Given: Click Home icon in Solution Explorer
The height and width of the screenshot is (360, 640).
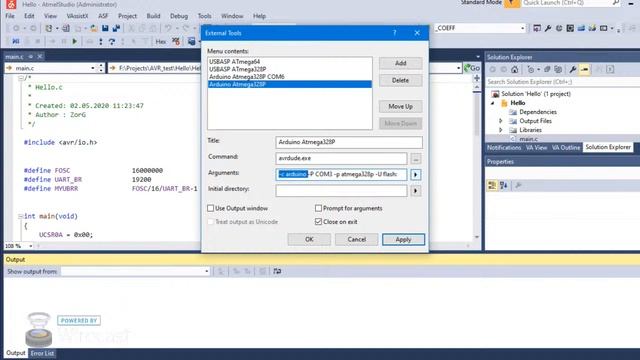Looking at the screenshot, I should click(x=515, y=70).
